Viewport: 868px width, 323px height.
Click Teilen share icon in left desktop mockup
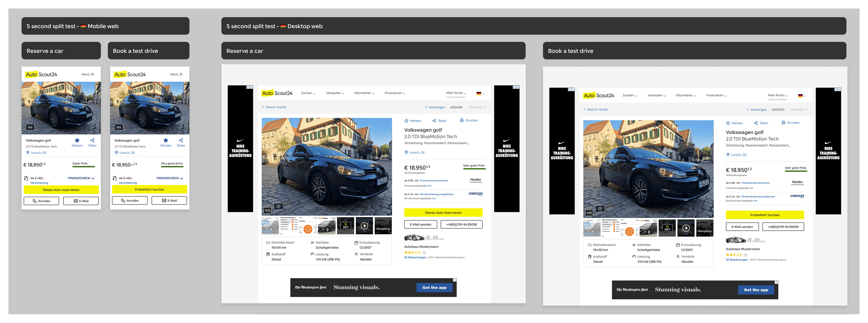pyautogui.click(x=434, y=121)
